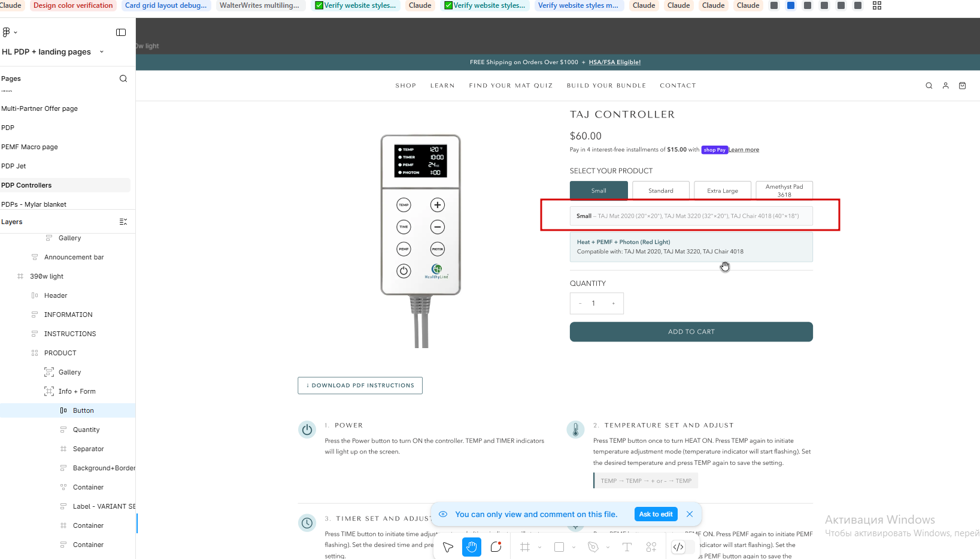This screenshot has width=980, height=559.
Task: Open browser tab groups grid icon
Action: click(x=877, y=5)
